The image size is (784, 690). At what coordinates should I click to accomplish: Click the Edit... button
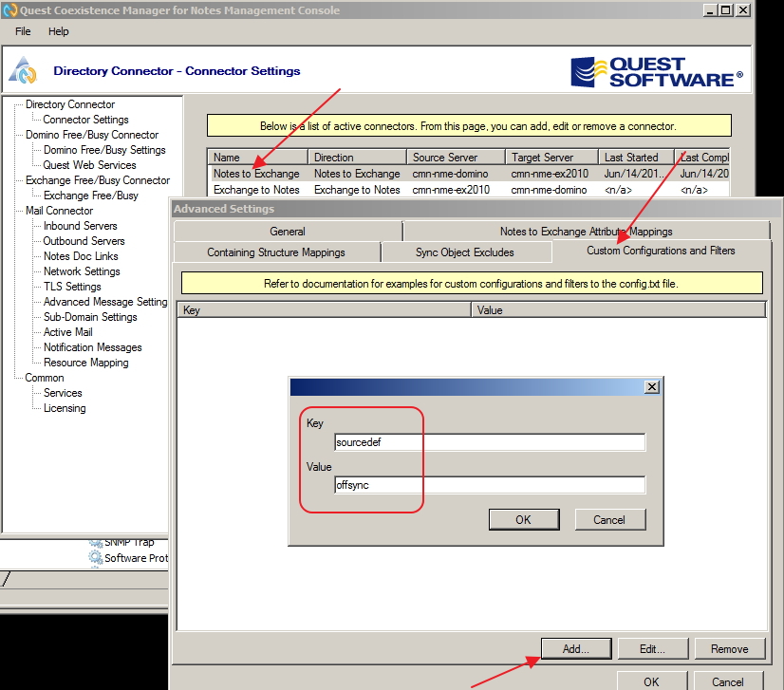pyautogui.click(x=652, y=648)
